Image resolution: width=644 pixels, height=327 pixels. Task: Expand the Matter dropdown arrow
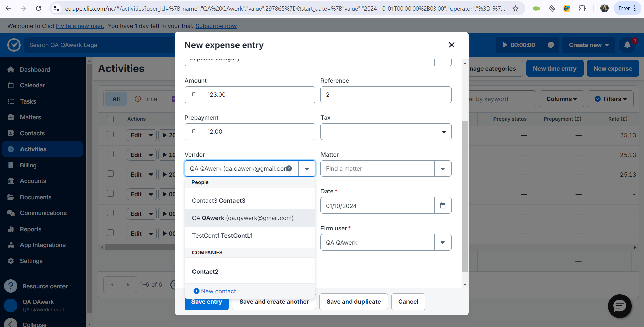(x=443, y=169)
